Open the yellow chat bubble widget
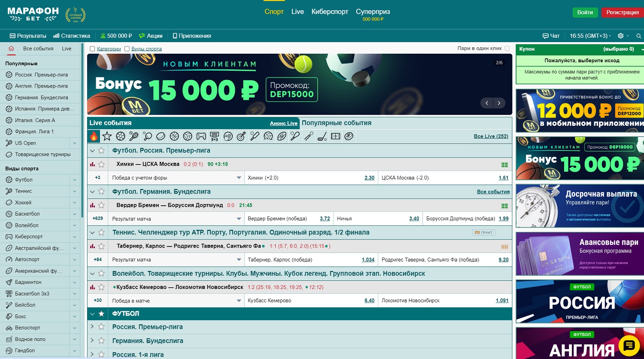 629,345
